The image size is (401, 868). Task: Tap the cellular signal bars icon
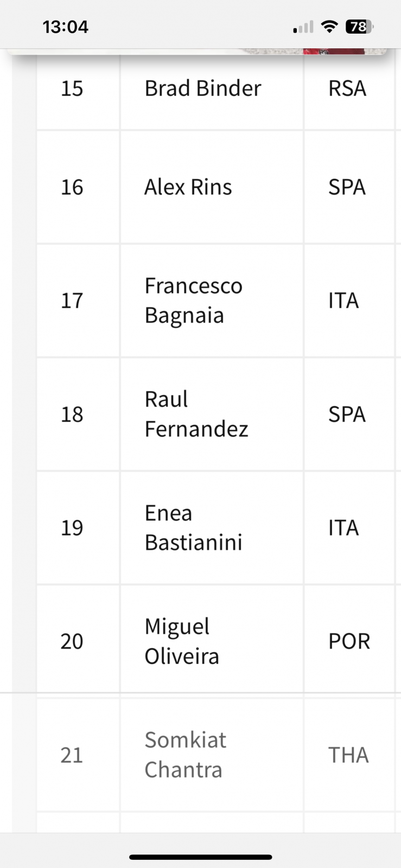coord(303,27)
